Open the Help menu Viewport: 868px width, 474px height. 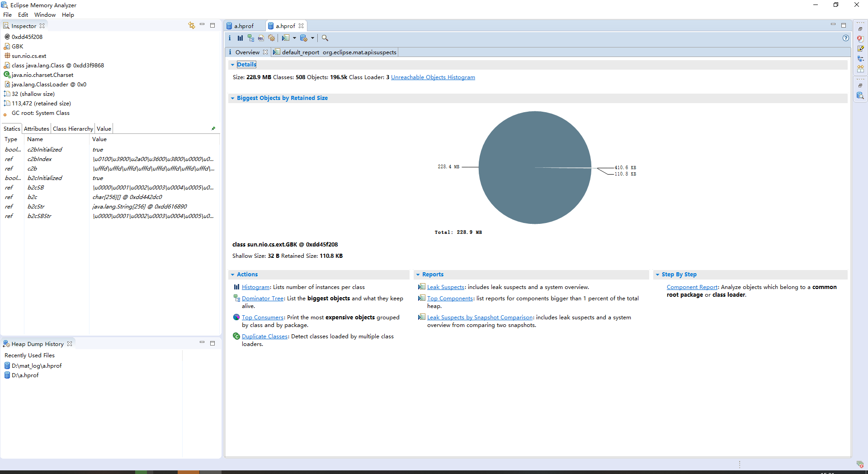pos(68,15)
